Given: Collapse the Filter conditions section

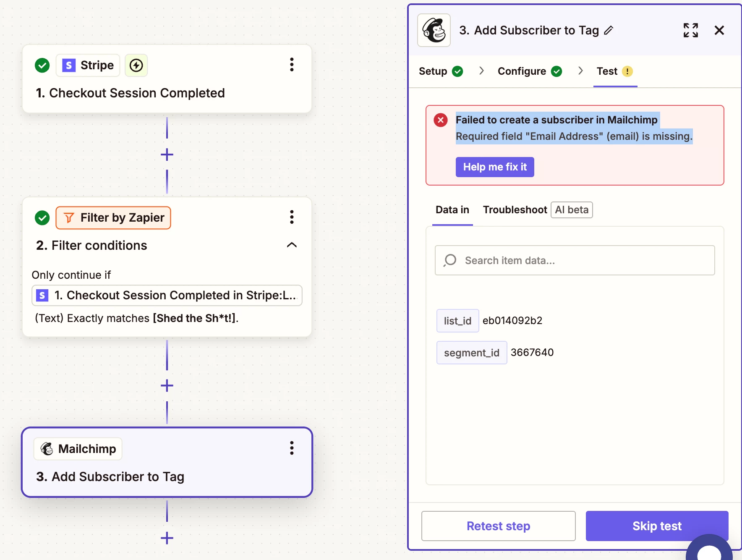Looking at the screenshot, I should [292, 245].
